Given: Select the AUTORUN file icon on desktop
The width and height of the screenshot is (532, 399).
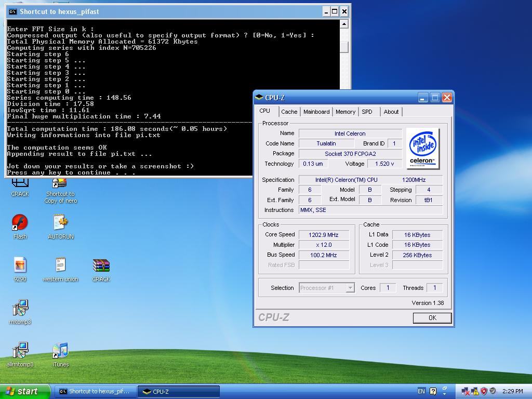Looking at the screenshot, I should point(60,222).
